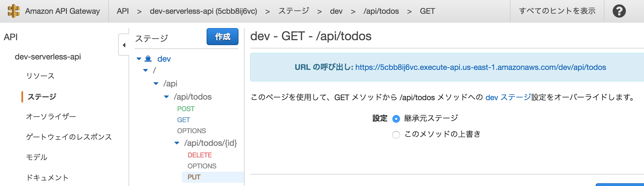Select the このメソッドの上書き radio button
The image size is (644, 186).
pos(396,135)
